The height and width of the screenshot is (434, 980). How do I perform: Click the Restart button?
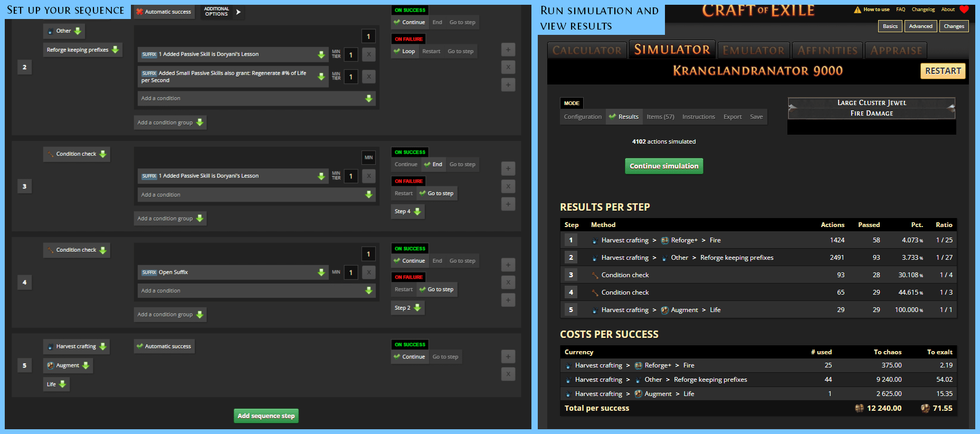pos(943,71)
